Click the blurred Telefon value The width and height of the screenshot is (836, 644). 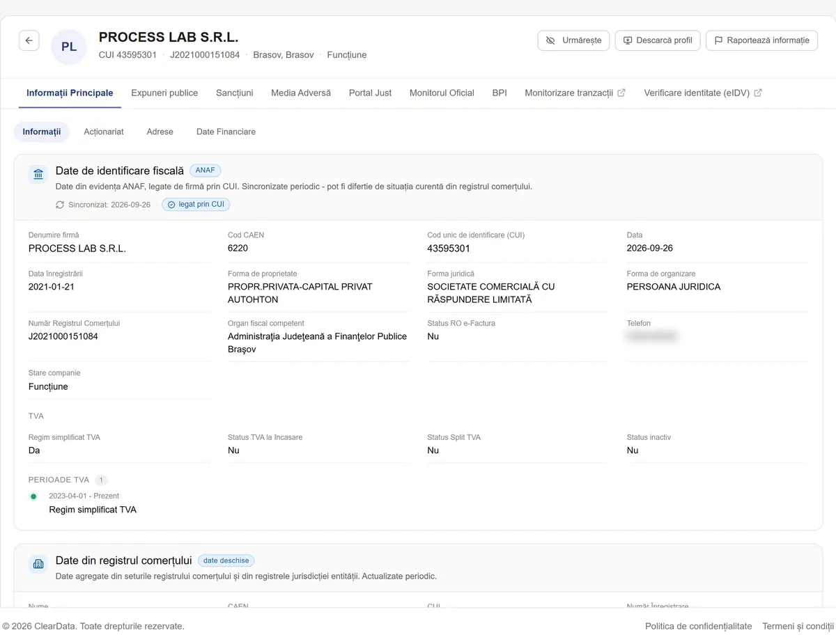652,336
